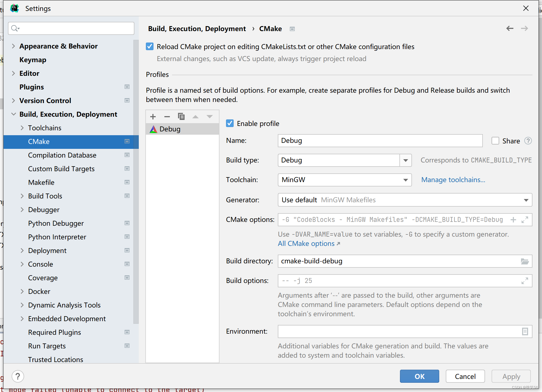Add a new CMake profile
542x392 pixels.
(153, 117)
